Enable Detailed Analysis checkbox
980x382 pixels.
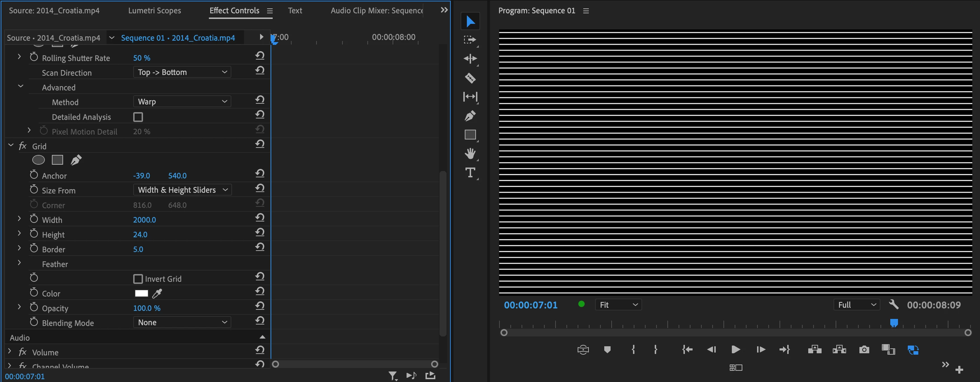[x=138, y=117]
